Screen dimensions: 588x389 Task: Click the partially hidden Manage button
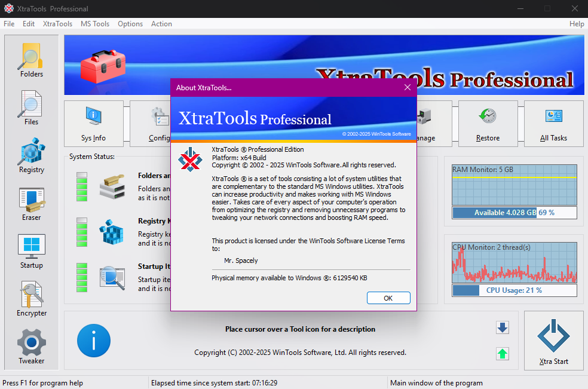point(434,124)
